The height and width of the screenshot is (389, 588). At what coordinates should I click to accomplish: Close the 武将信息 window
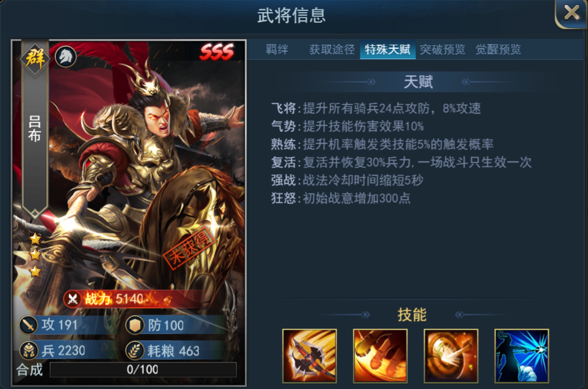pyautogui.click(x=571, y=13)
